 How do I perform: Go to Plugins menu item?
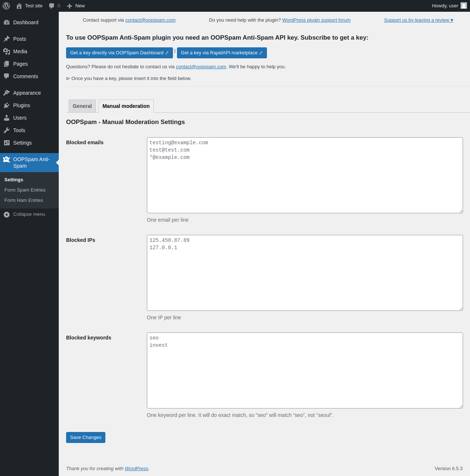pyautogui.click(x=29, y=105)
